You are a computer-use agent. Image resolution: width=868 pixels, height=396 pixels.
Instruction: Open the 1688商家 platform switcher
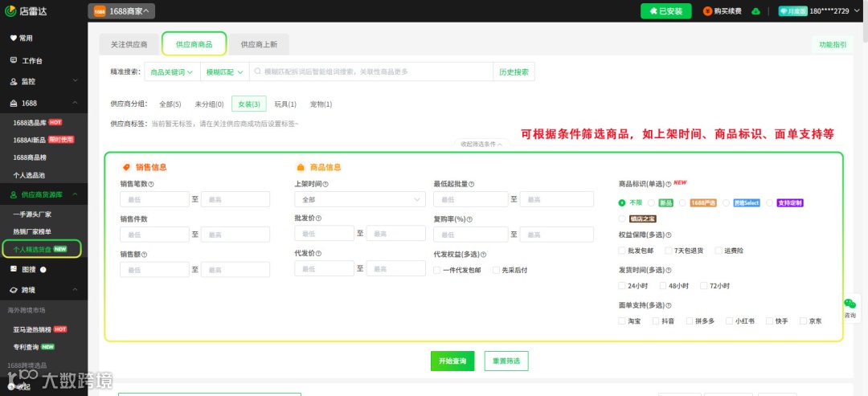pos(121,11)
